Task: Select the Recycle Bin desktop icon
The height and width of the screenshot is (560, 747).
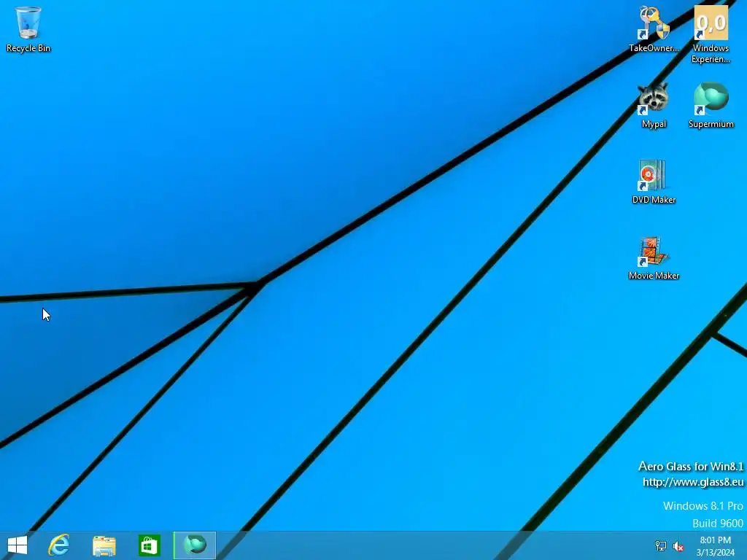Action: point(28,28)
